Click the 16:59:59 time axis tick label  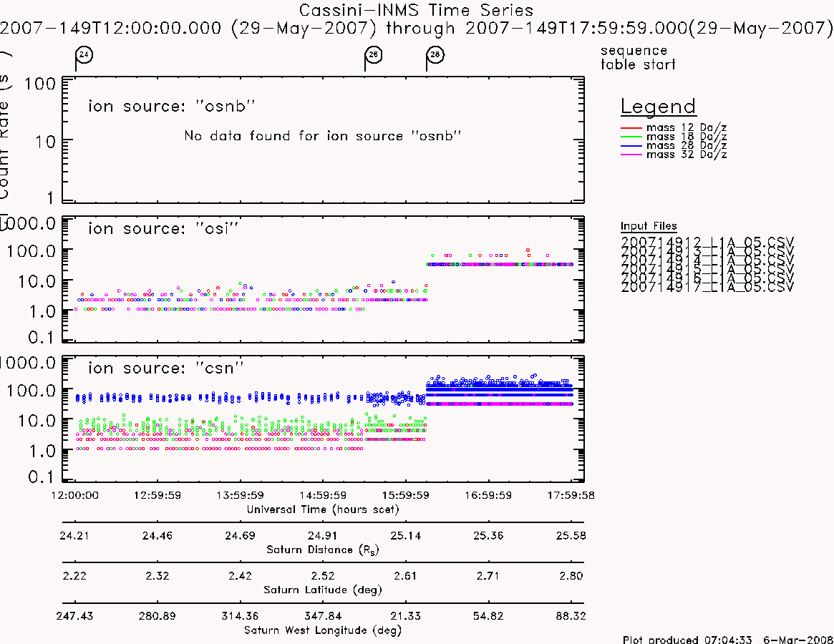point(488,495)
